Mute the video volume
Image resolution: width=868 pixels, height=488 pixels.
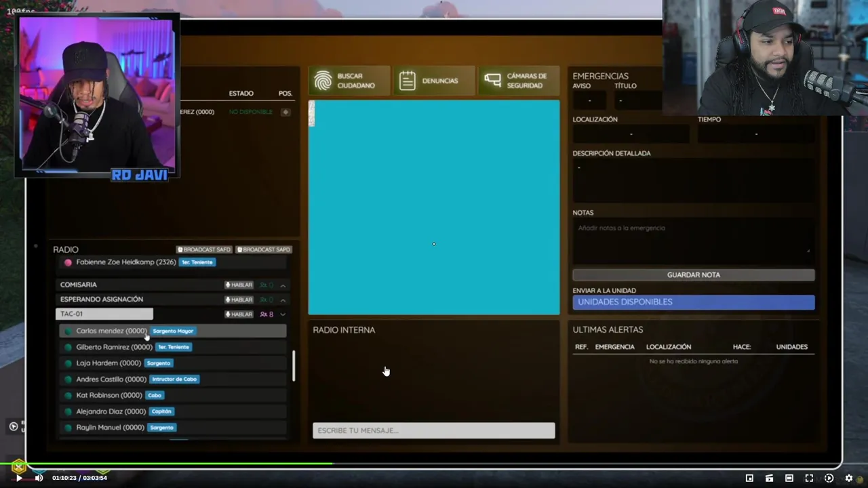click(39, 478)
